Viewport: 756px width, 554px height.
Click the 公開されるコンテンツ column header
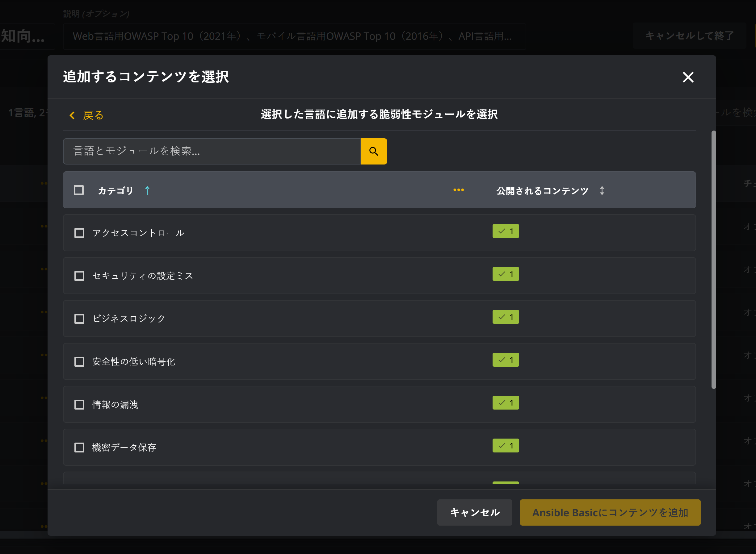pos(542,190)
